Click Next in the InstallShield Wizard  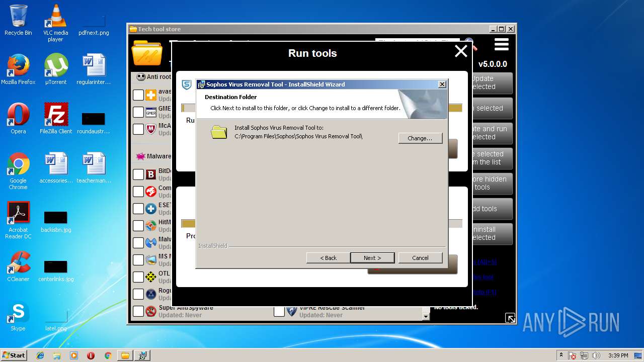[372, 258]
